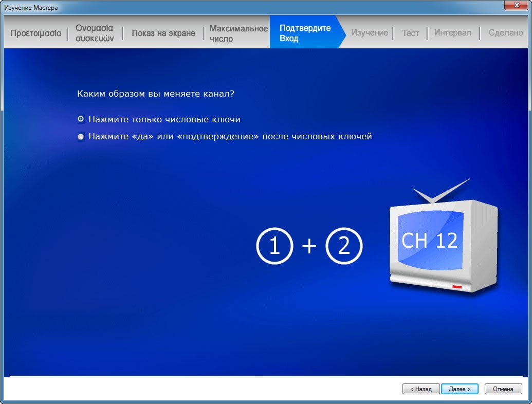532x404 pixels.
Task: Click the circled number 1 icon
Action: click(x=274, y=246)
